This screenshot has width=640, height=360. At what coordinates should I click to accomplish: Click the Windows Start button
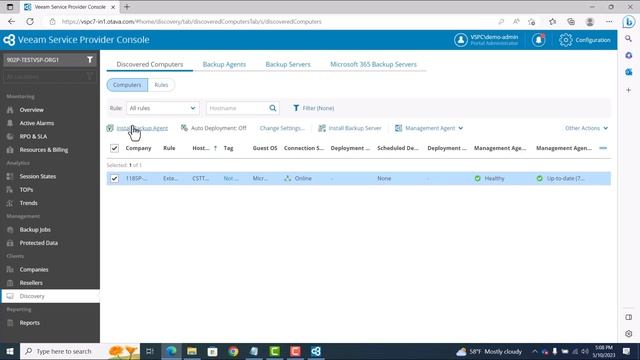[10, 351]
